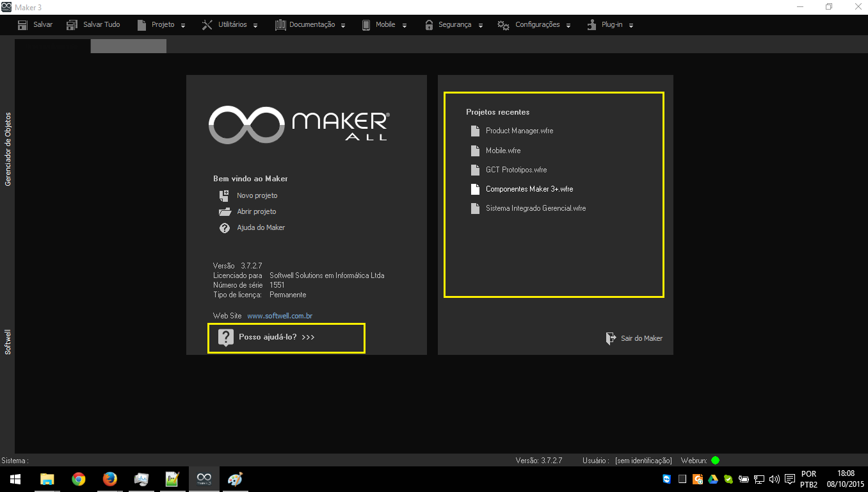This screenshot has width=868, height=492.
Task: Open recent project Product Manager.wfre
Action: (x=520, y=131)
